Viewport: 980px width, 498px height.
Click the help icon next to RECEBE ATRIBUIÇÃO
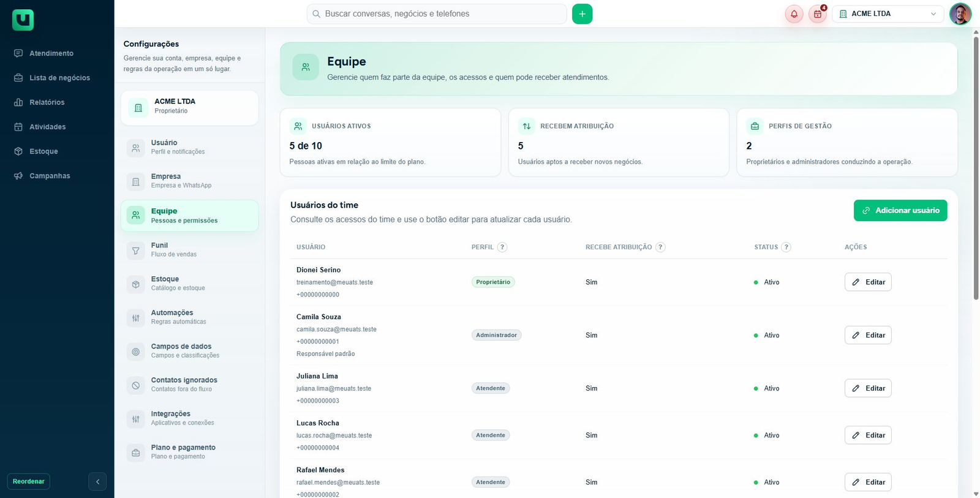[660, 247]
